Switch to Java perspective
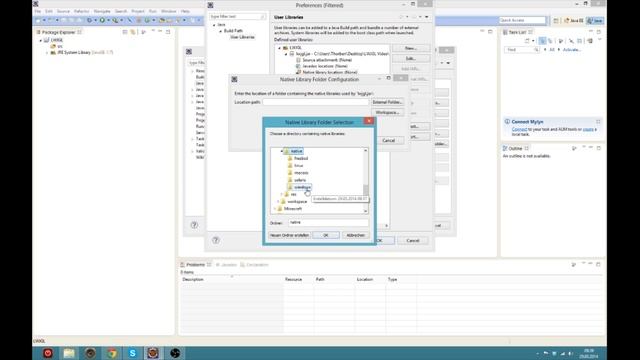640x360 pixels. [595, 20]
